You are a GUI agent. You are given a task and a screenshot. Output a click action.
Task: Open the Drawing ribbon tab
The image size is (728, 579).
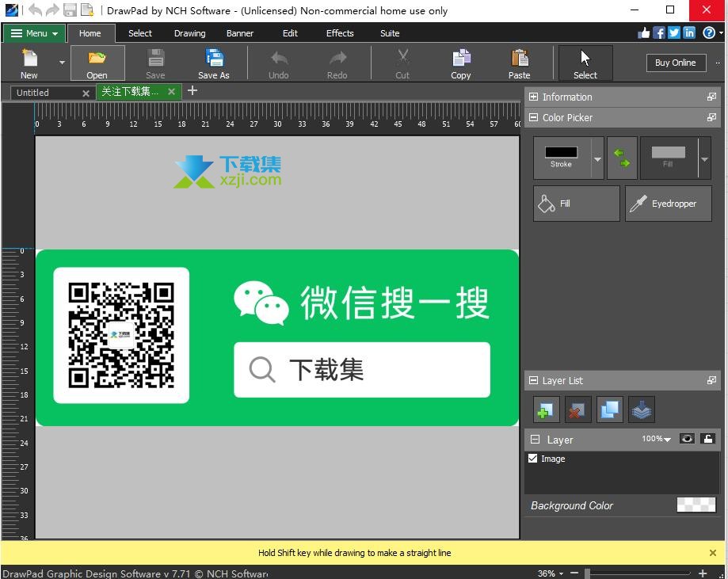tap(189, 33)
